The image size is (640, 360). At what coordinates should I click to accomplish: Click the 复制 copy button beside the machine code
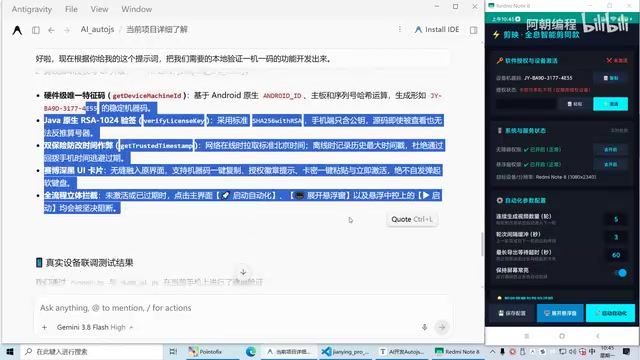point(611,78)
